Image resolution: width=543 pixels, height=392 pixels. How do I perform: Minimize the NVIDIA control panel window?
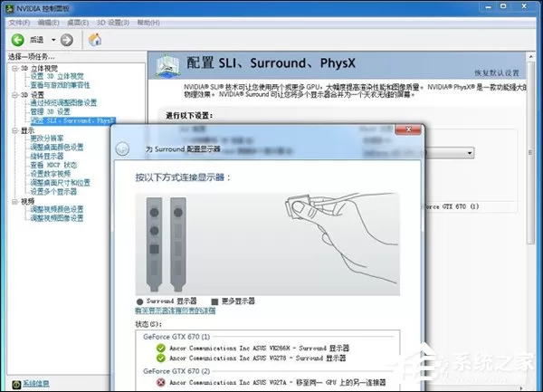[489, 6]
